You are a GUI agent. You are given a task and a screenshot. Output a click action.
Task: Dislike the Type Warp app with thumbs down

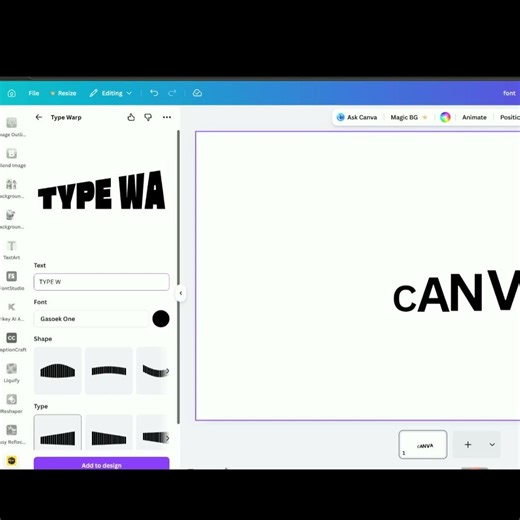[148, 117]
